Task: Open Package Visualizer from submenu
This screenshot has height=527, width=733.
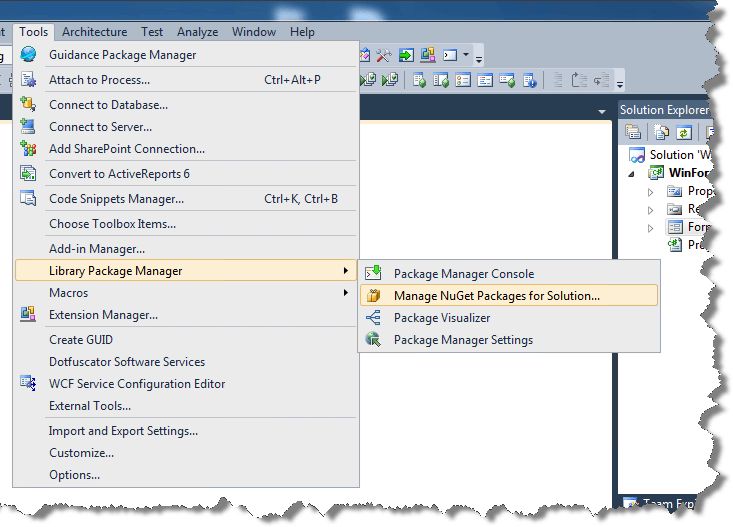Action: tap(509, 318)
